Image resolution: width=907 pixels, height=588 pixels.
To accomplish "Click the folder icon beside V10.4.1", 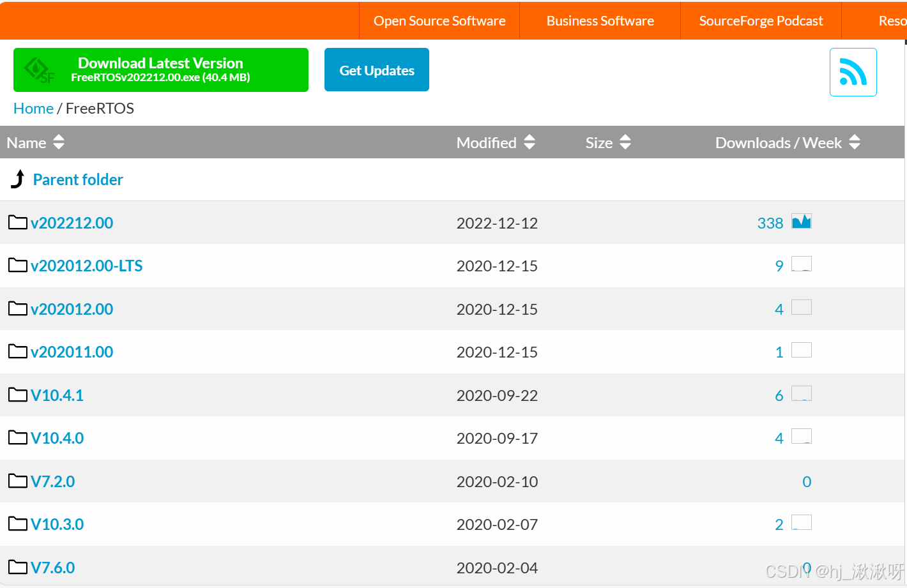I will click(x=18, y=395).
